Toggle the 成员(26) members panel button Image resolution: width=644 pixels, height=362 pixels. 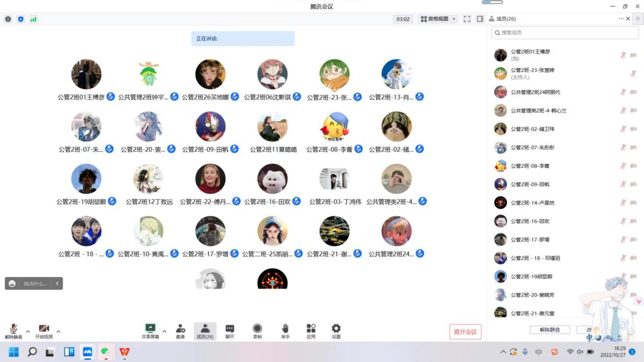point(205,331)
